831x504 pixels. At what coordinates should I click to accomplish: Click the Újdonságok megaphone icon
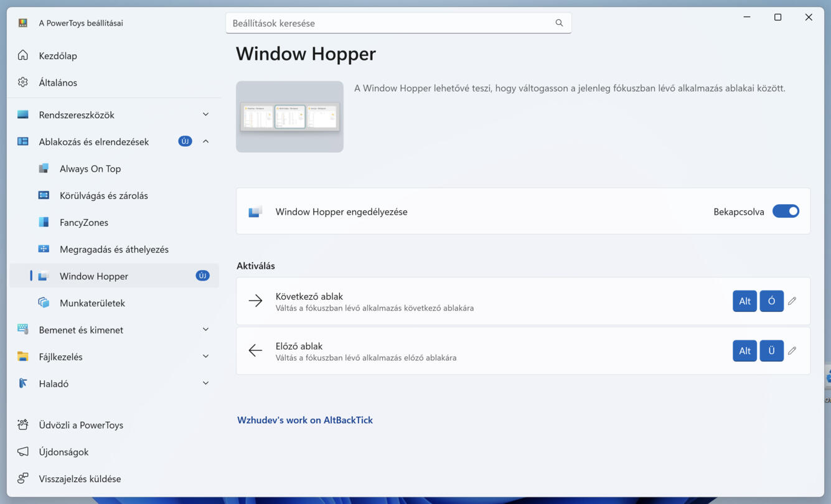tap(23, 452)
